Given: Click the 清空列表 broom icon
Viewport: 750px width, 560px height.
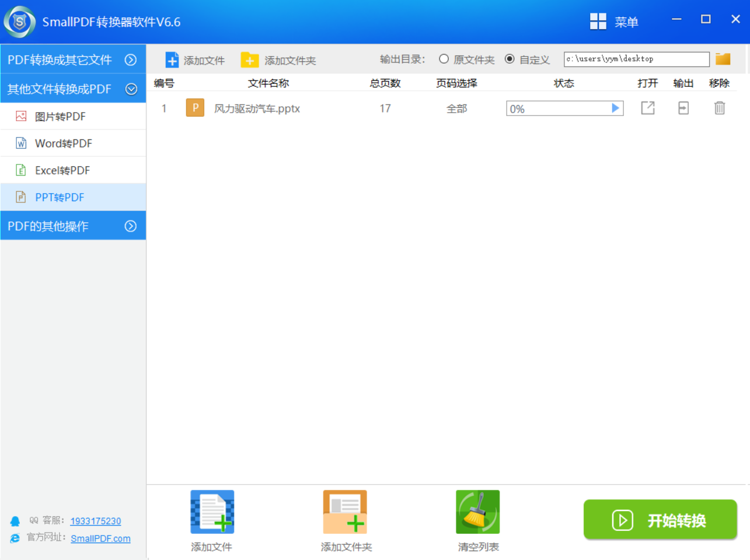Looking at the screenshot, I should (478, 512).
